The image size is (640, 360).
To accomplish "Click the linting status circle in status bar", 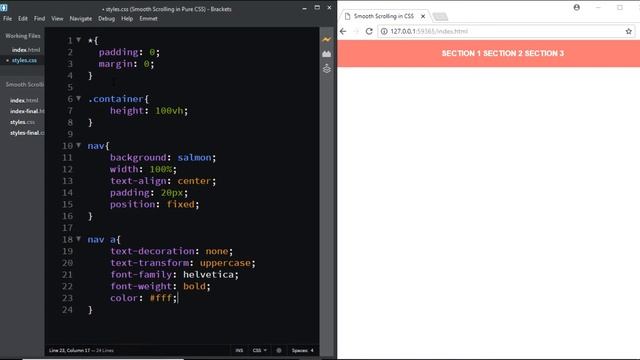I will (x=279, y=350).
